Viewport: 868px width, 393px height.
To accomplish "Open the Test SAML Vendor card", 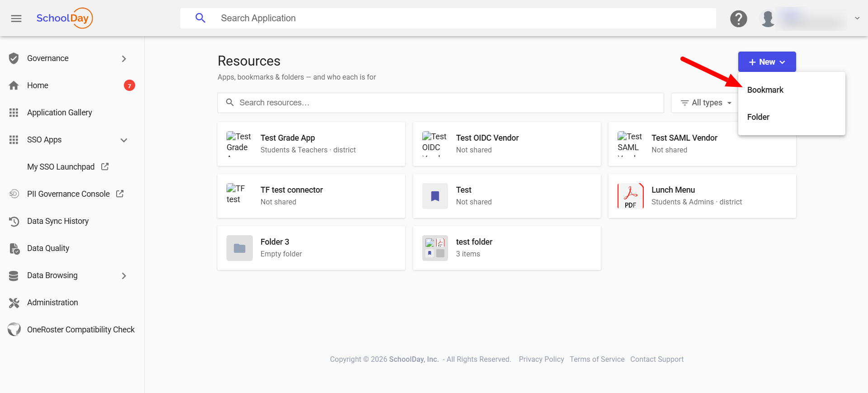I will (x=702, y=144).
